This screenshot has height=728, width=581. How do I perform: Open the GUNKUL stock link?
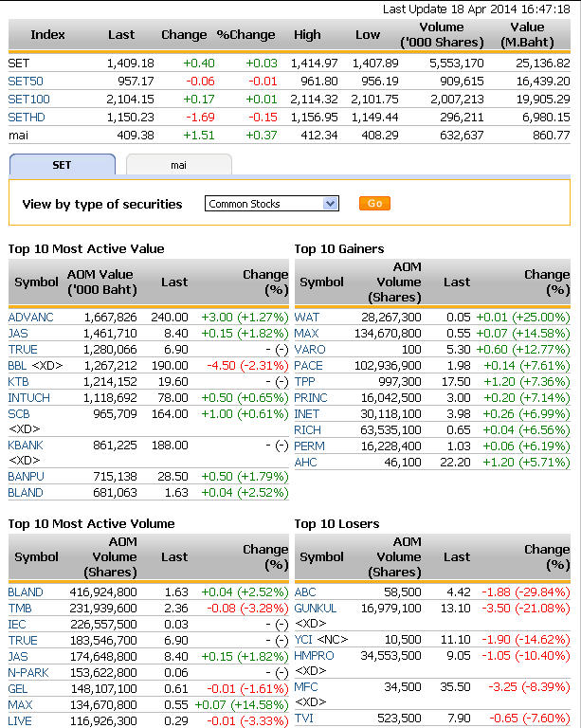316,608
